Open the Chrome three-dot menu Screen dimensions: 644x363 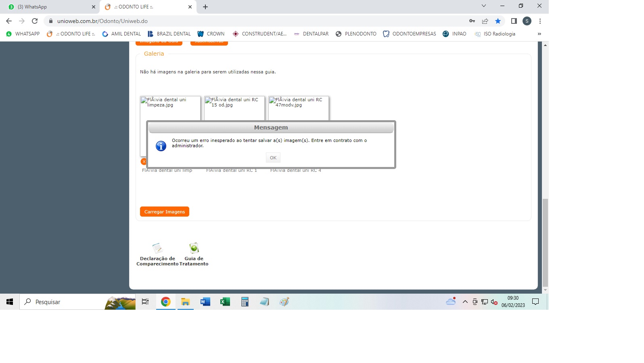point(540,21)
